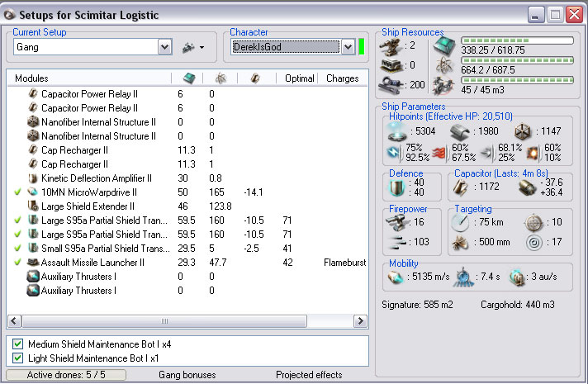Click the align time icon 7.4 s
588x384 pixels.
pos(463,277)
